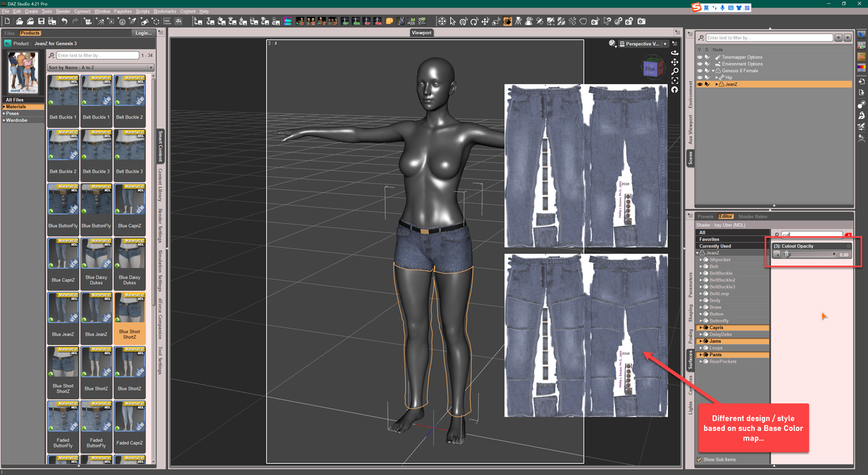Select Currently Used filter
The height and width of the screenshot is (475, 868).
[734, 246]
